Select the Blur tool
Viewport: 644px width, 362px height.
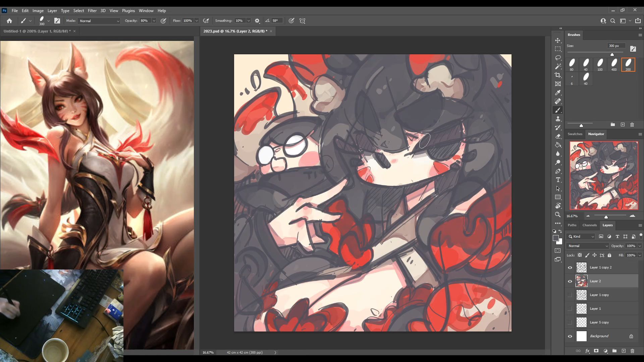[x=558, y=154]
